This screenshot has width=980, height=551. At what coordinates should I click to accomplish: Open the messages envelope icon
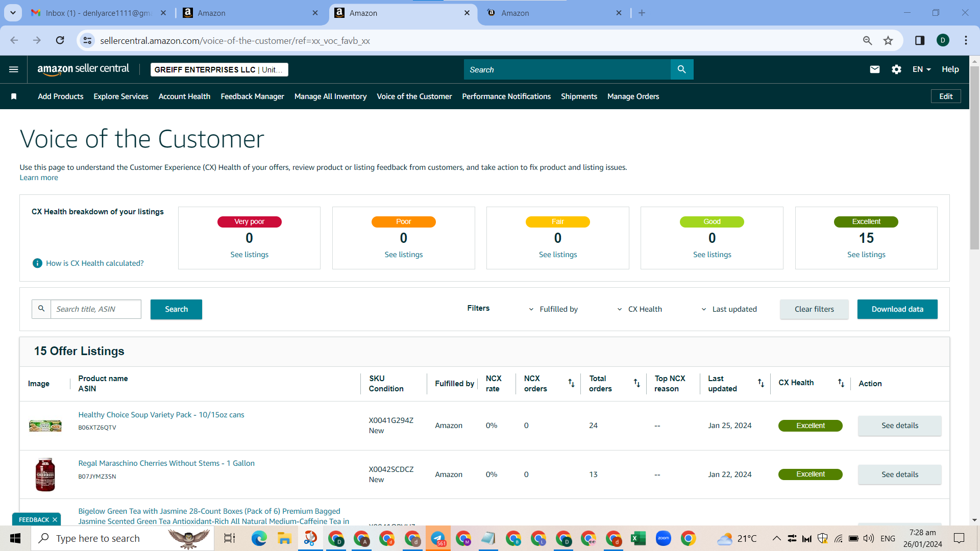[875, 69]
